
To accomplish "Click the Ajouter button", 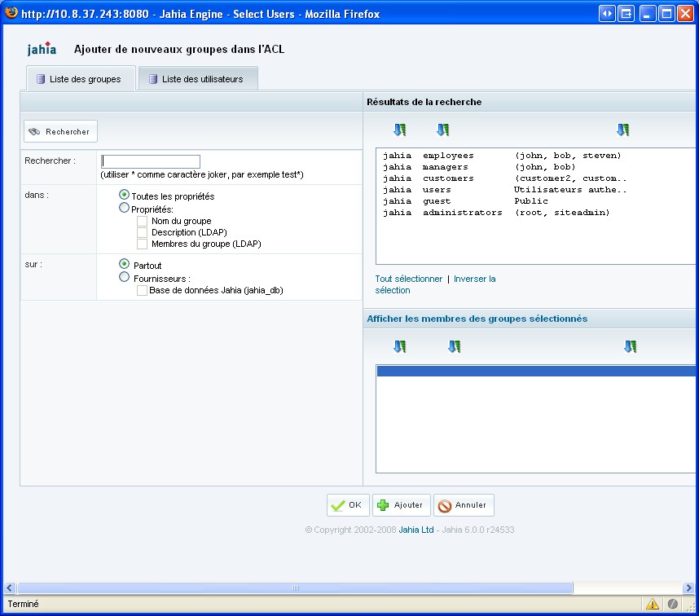I will point(401,505).
